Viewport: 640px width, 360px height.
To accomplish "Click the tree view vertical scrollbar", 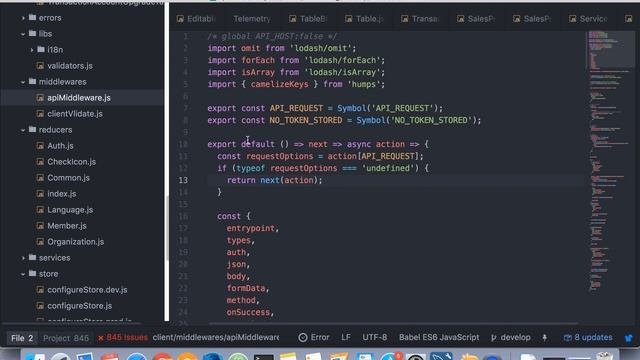I will [x=167, y=229].
